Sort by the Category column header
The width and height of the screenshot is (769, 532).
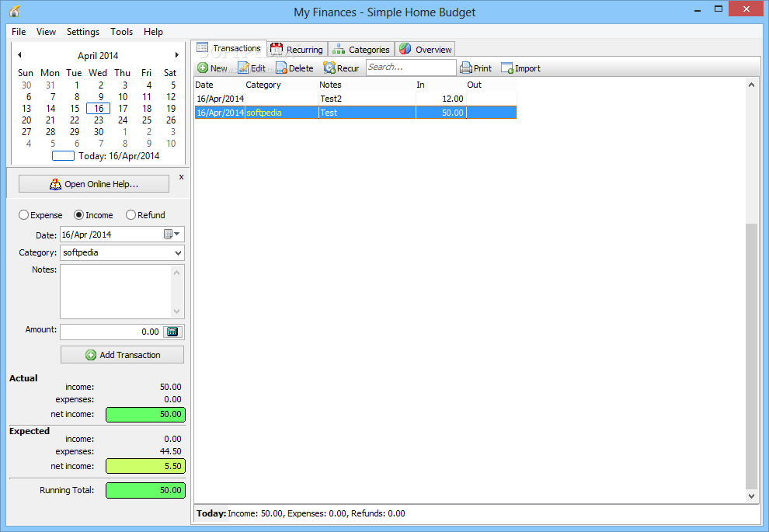[281, 85]
